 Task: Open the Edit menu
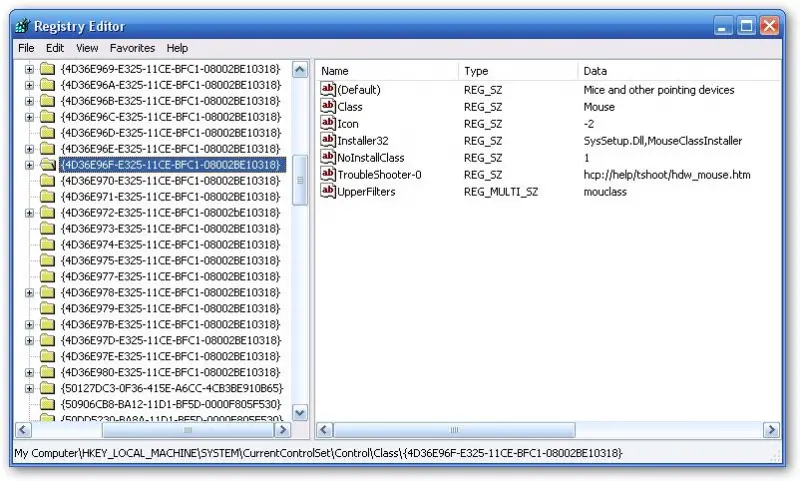pos(55,48)
